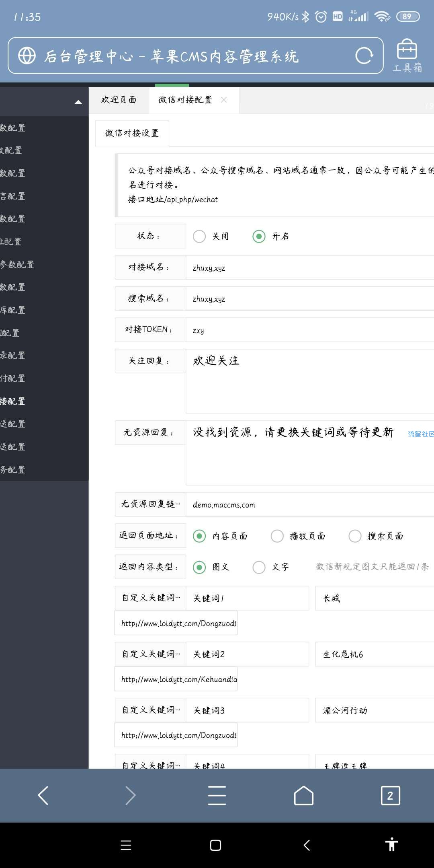
Task: Open the 工具箱 toolbox
Action: [407, 56]
